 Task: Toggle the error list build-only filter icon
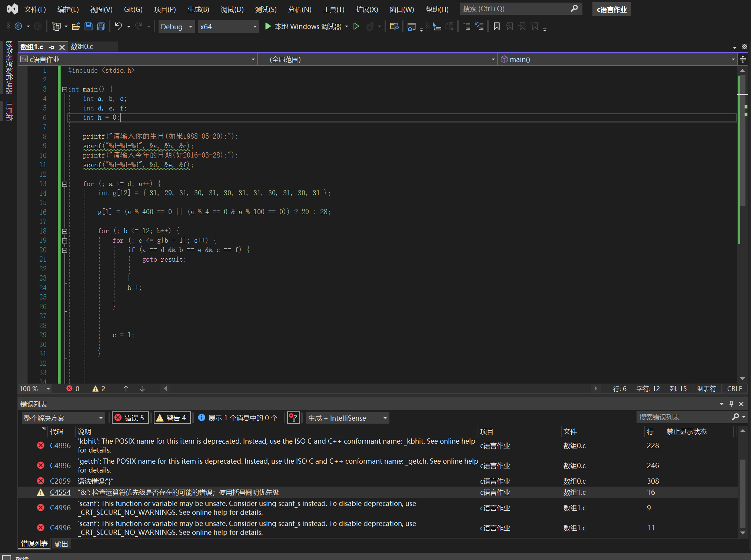coord(293,418)
